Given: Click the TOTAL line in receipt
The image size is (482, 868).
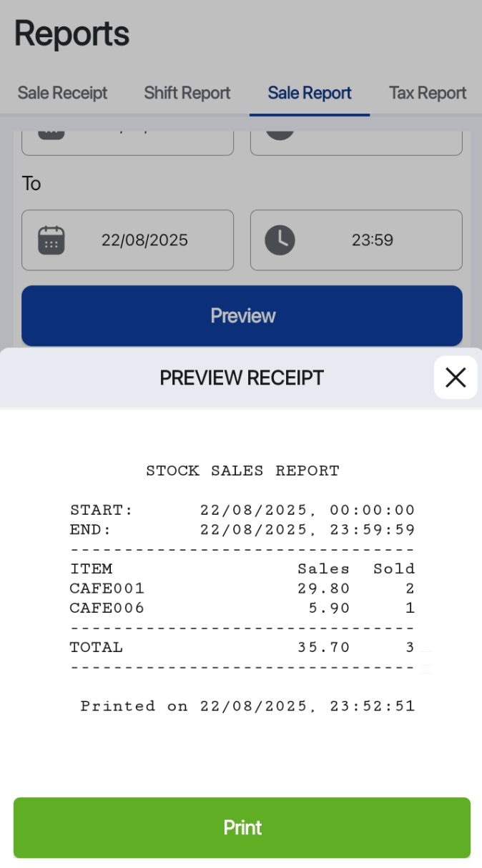Looking at the screenshot, I should point(242,648).
